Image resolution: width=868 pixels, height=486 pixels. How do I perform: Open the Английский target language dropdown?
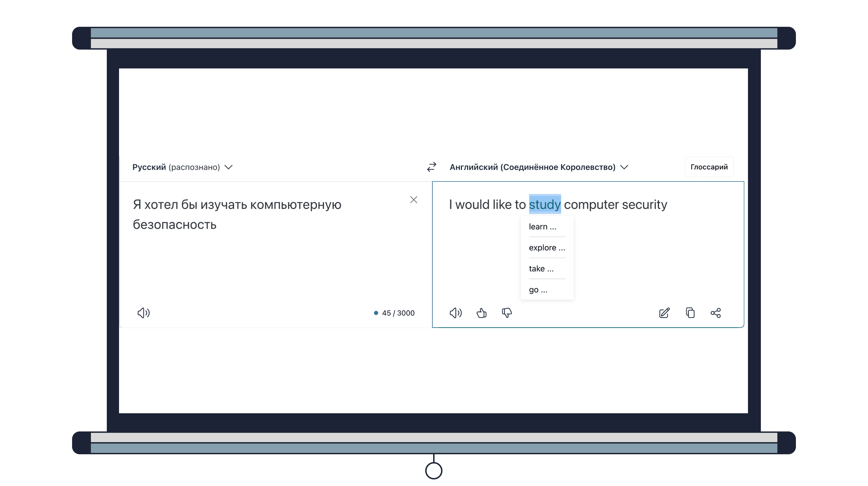pyautogui.click(x=539, y=167)
